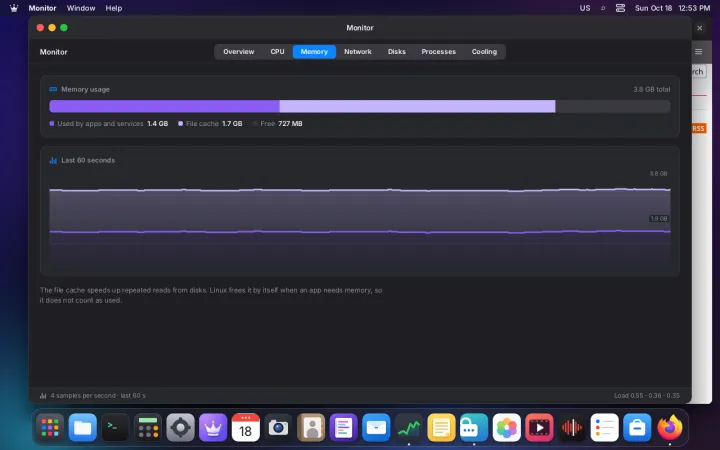The width and height of the screenshot is (720, 450).
Task: Click the memory history graph area
Action: point(360,220)
